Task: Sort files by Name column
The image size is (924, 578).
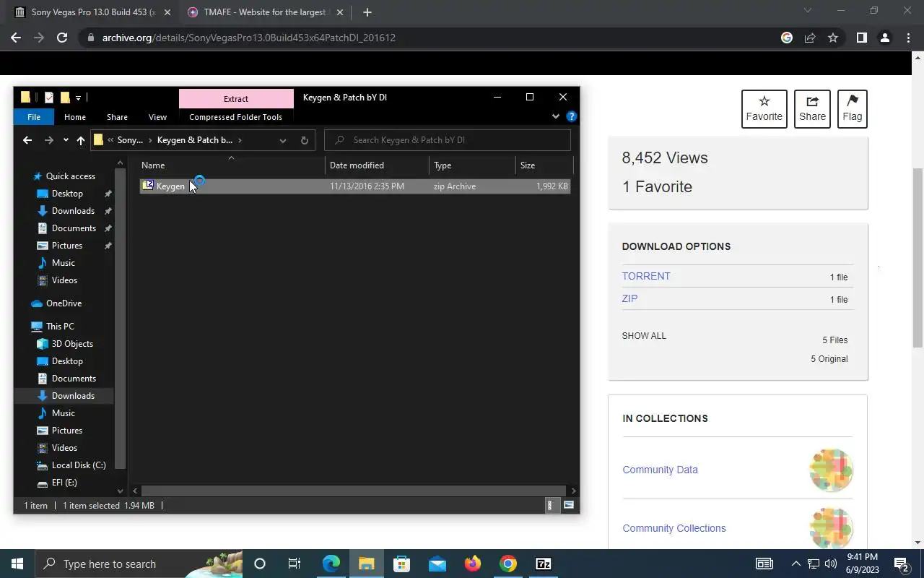Action: (x=231, y=165)
